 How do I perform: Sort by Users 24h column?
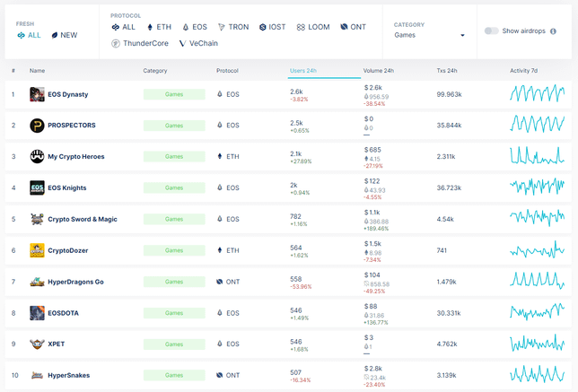(x=303, y=70)
